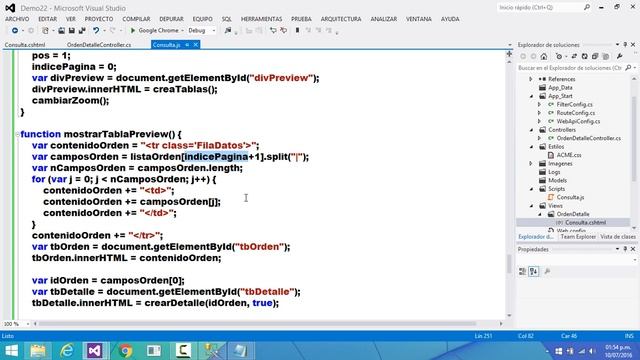The image size is (640, 360).
Task: Click Alphabetical sort icon in Properties panel
Action: coord(533,271)
